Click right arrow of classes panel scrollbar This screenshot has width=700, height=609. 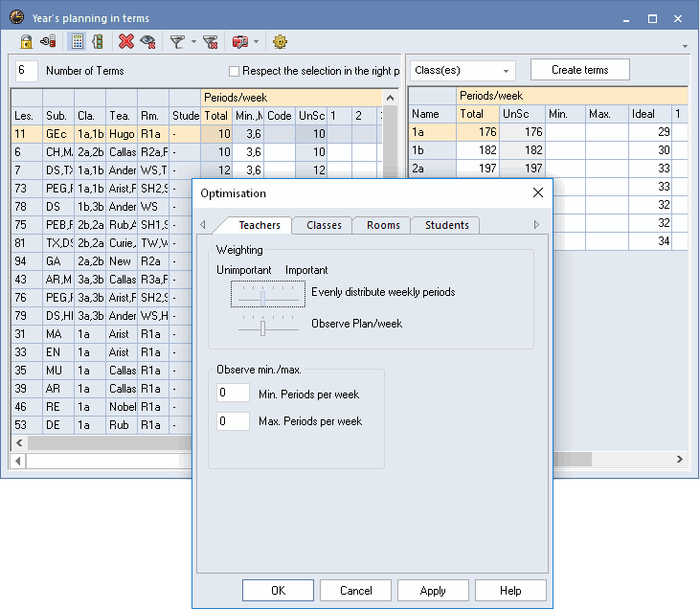680,459
